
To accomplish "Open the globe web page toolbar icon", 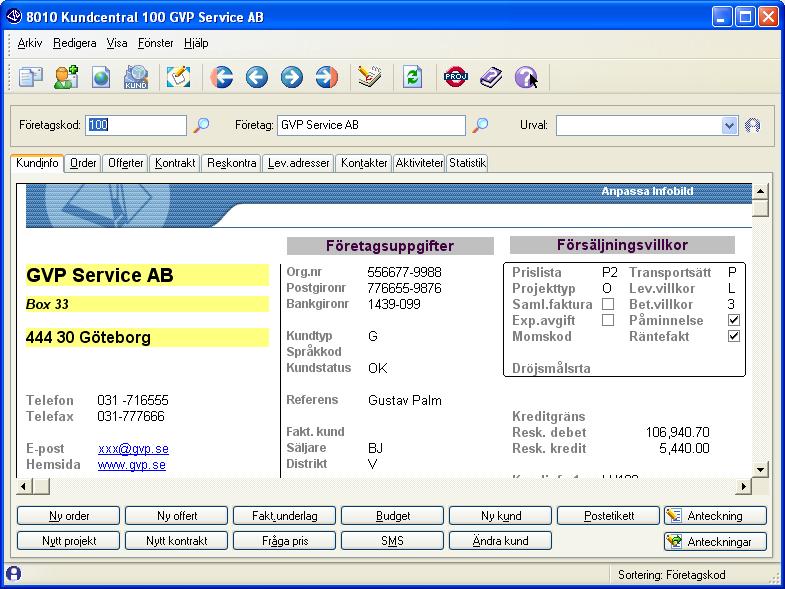I will point(101,78).
